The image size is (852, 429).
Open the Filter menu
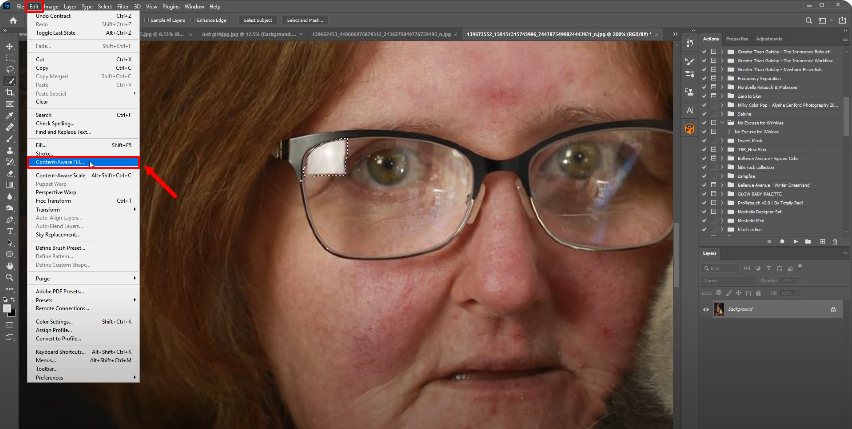pos(123,7)
